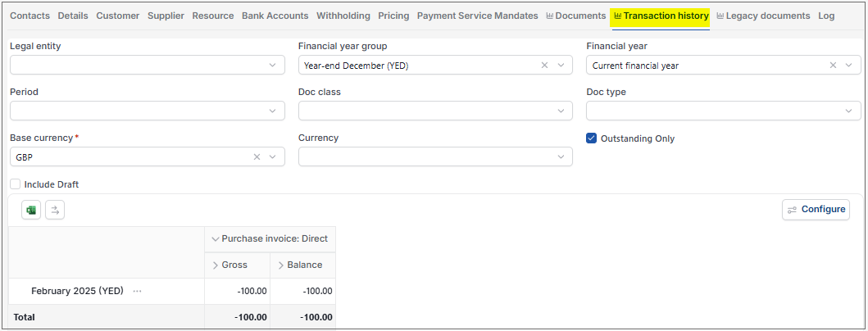Open the Period dropdown
Screen dimensions: 868x331
pos(148,111)
